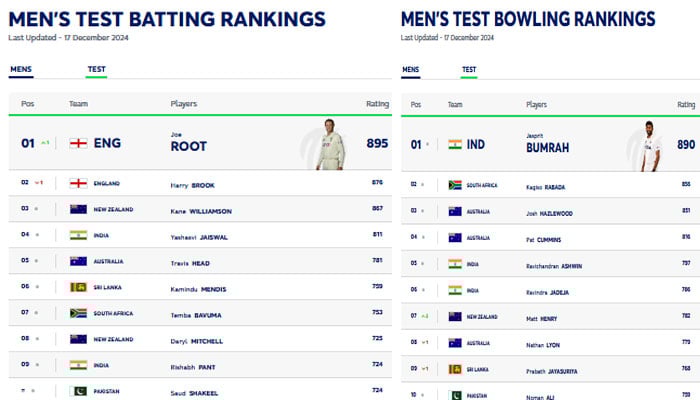
Task: Click the batting table Rating column header
Action: coord(377,104)
